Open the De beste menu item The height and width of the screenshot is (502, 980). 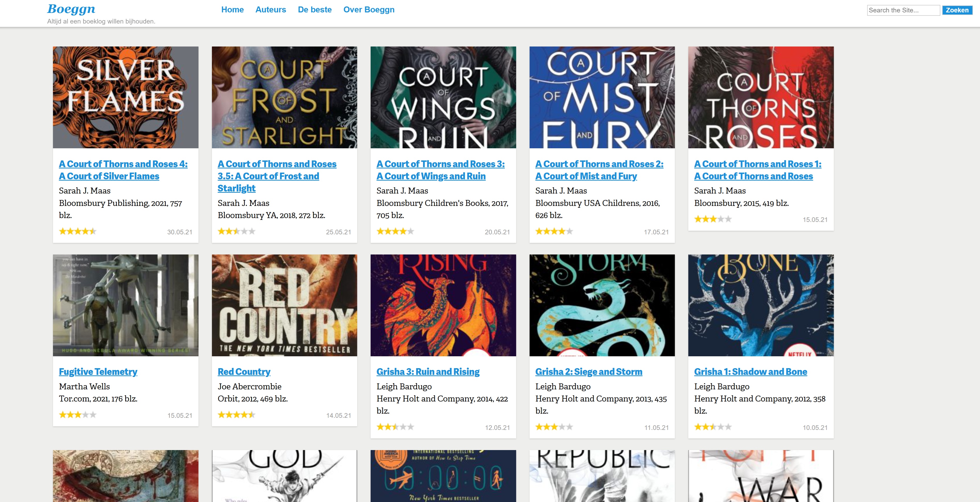pos(315,10)
